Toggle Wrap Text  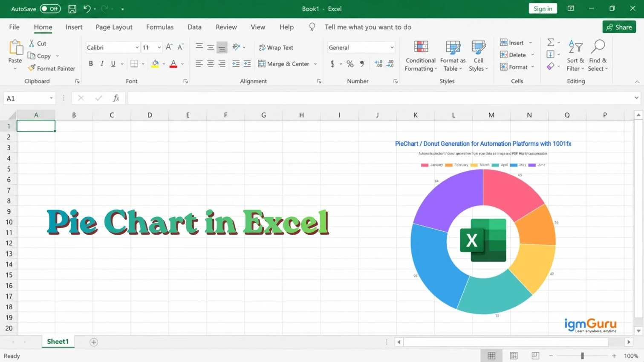pos(276,48)
